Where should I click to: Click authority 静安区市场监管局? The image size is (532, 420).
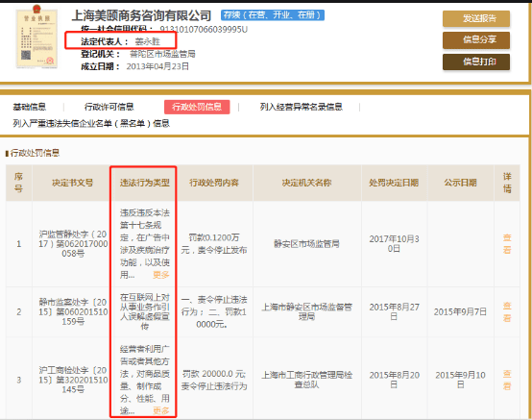(x=306, y=244)
